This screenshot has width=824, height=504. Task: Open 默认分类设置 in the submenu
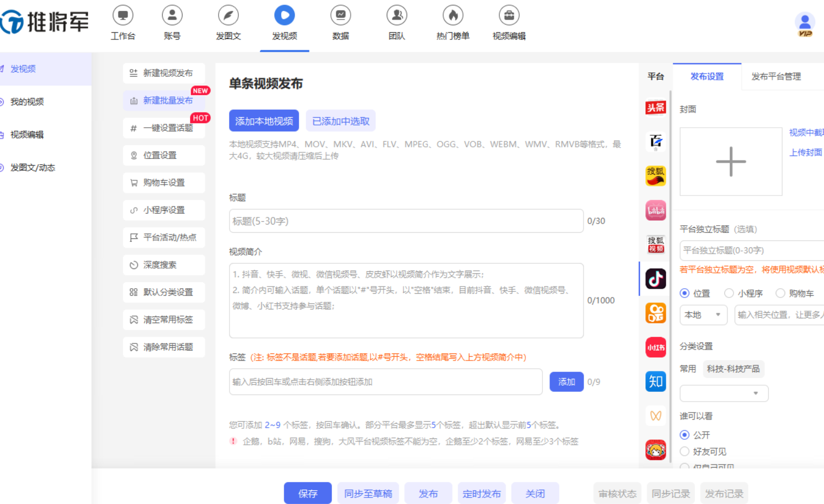164,292
